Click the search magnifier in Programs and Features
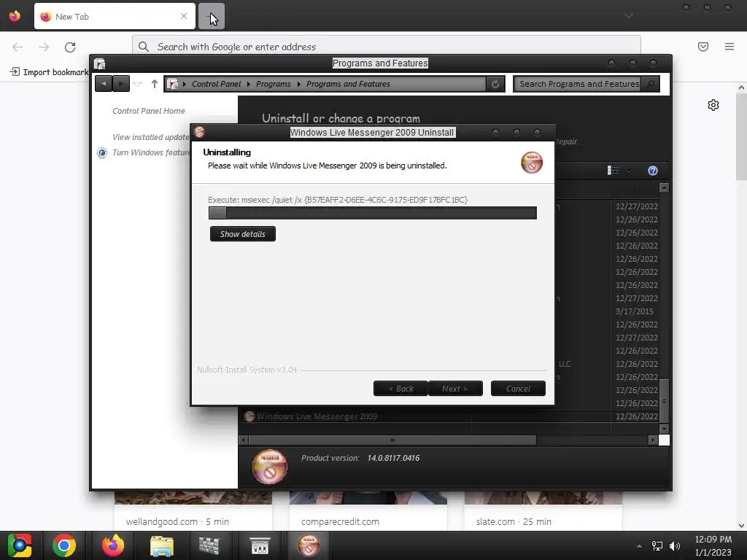Image resolution: width=747 pixels, height=560 pixels. pos(650,84)
